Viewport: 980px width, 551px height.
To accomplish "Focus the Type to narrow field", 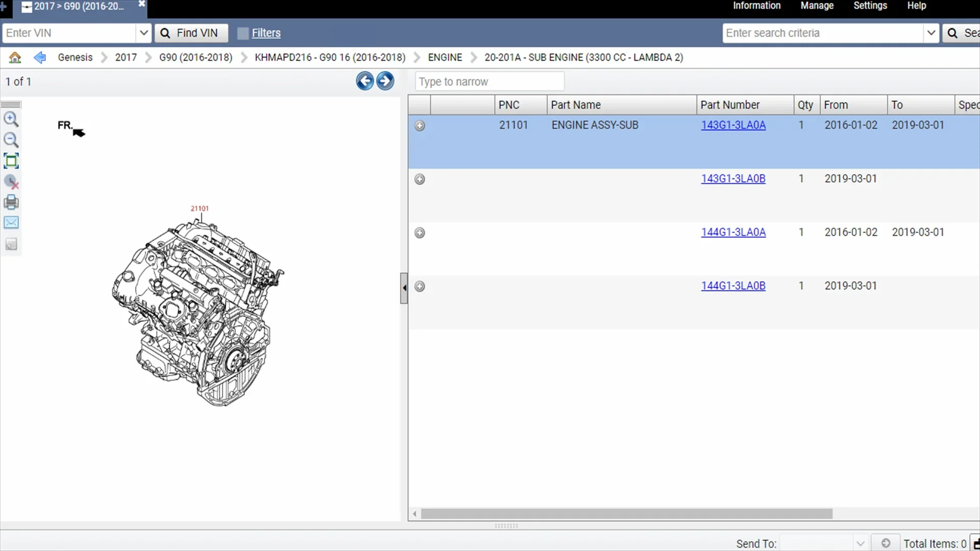I will tap(489, 82).
